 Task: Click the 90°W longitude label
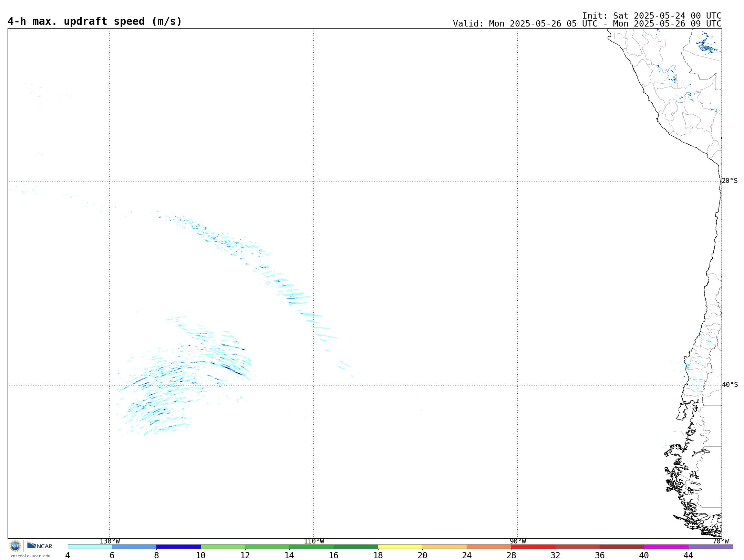point(518,541)
